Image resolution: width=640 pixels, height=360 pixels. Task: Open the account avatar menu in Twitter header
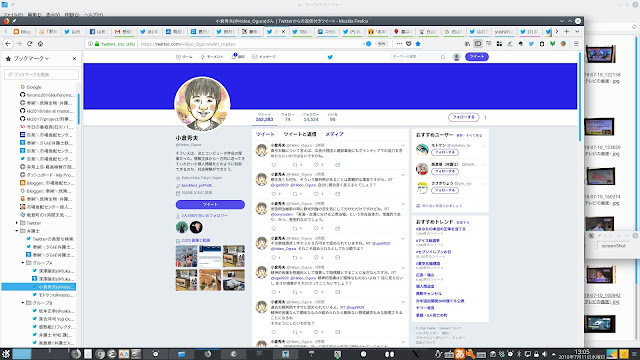tap(456, 57)
